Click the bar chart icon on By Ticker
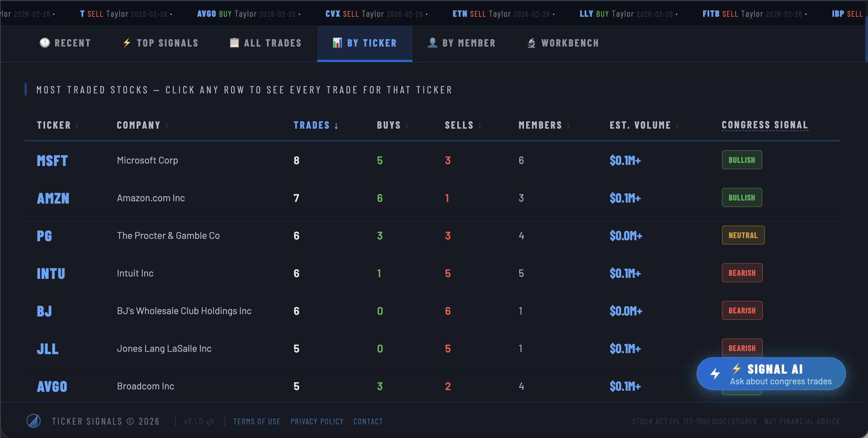This screenshot has height=438, width=868. [x=338, y=43]
